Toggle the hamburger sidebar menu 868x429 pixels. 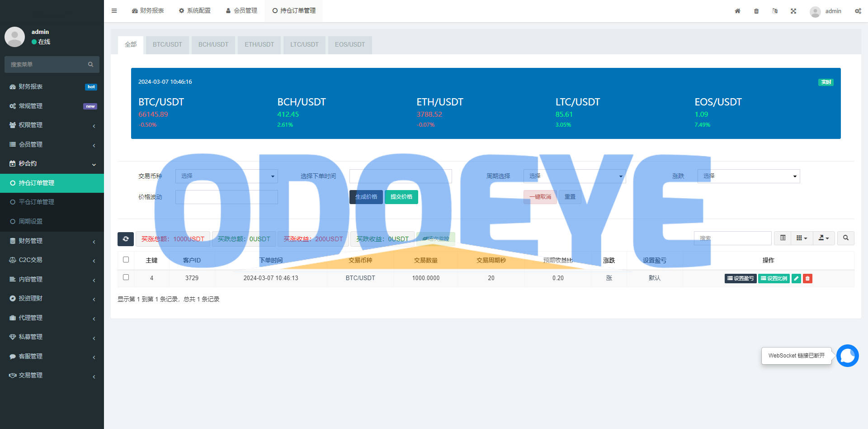pyautogui.click(x=114, y=11)
